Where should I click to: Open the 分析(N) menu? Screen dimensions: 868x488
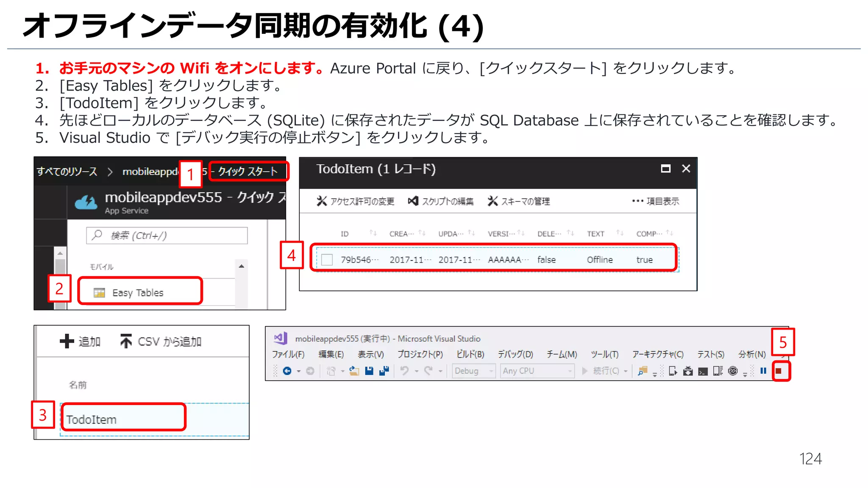tap(752, 354)
